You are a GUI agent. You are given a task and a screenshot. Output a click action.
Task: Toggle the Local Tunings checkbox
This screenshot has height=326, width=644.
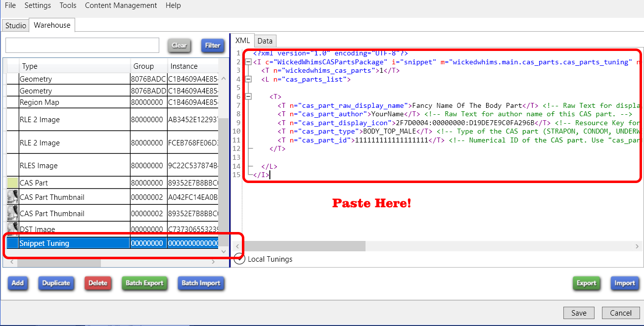click(x=239, y=259)
